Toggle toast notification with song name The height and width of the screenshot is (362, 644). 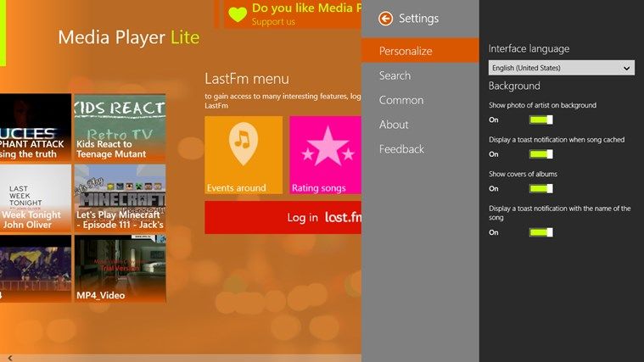coord(541,232)
